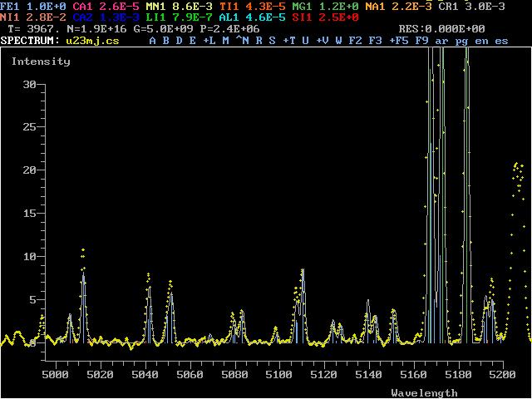
Task: Select the SI1 element label
Action: [x=302, y=17]
